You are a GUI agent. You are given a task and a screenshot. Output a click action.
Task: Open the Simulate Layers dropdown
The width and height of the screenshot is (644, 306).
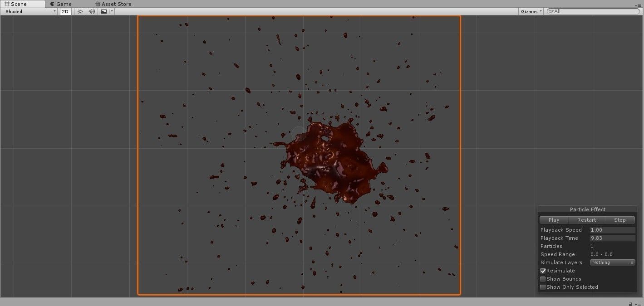click(x=612, y=262)
